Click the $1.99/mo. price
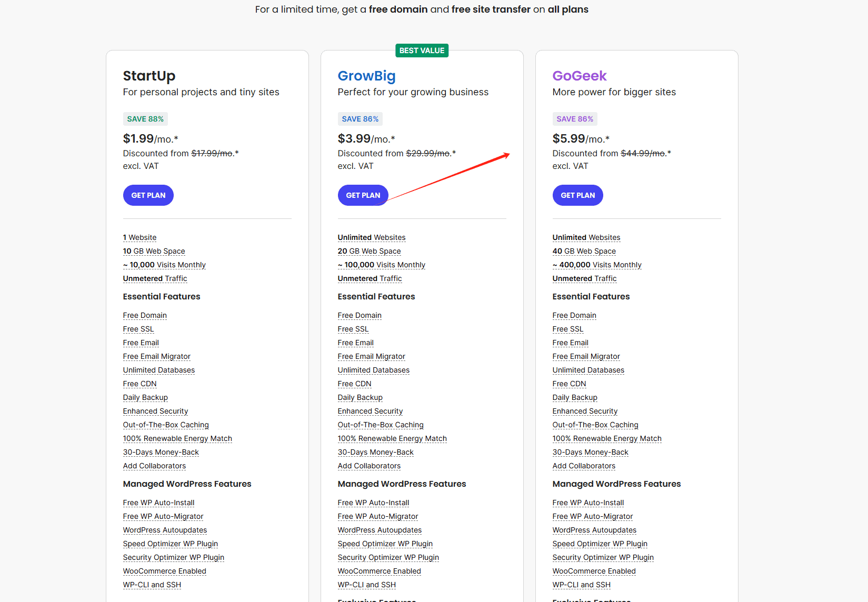This screenshot has height=602, width=868. coord(151,138)
